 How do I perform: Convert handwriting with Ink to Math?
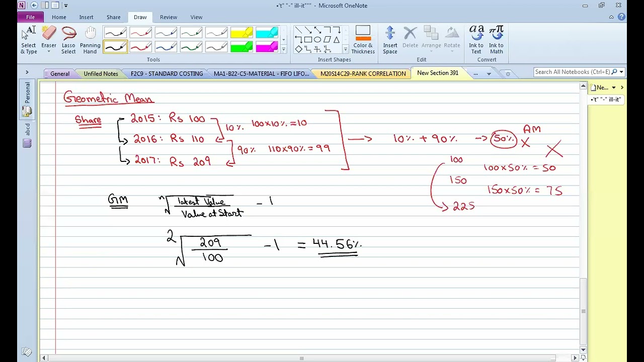[496, 40]
